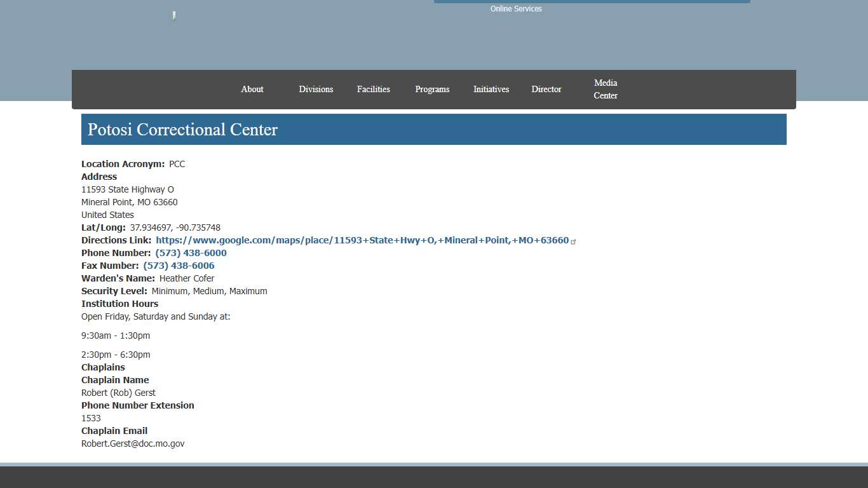Open the Initiatives menu
868x488 pixels.
point(491,89)
